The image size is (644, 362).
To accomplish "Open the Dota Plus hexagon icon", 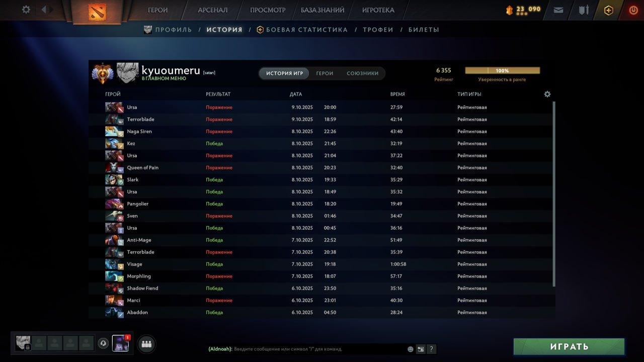I will click(608, 11).
